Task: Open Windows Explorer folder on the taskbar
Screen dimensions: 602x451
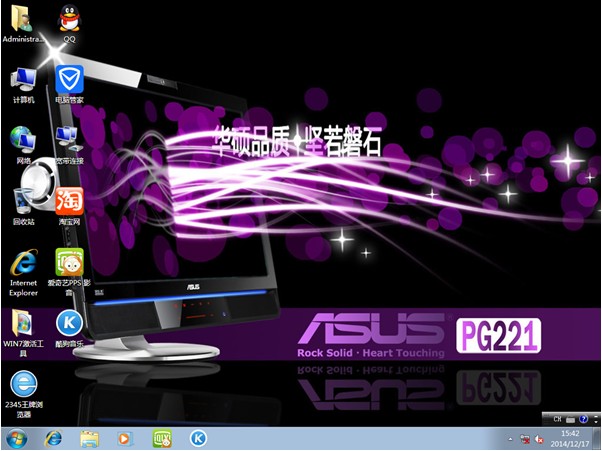Action: pos(89,439)
